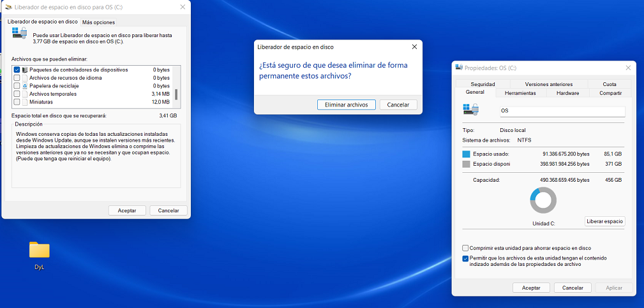The image size is (644, 308).
Task: Check the Papelera de reciclaje box
Action: click(17, 85)
